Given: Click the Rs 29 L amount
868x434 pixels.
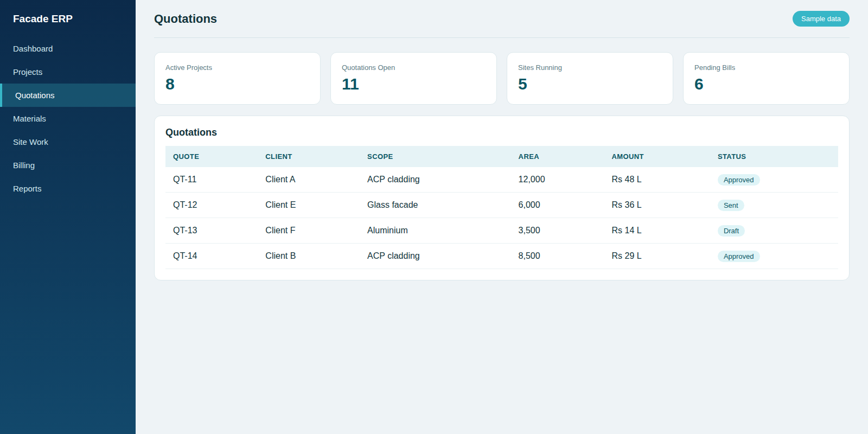Looking at the screenshot, I should click(x=627, y=256).
